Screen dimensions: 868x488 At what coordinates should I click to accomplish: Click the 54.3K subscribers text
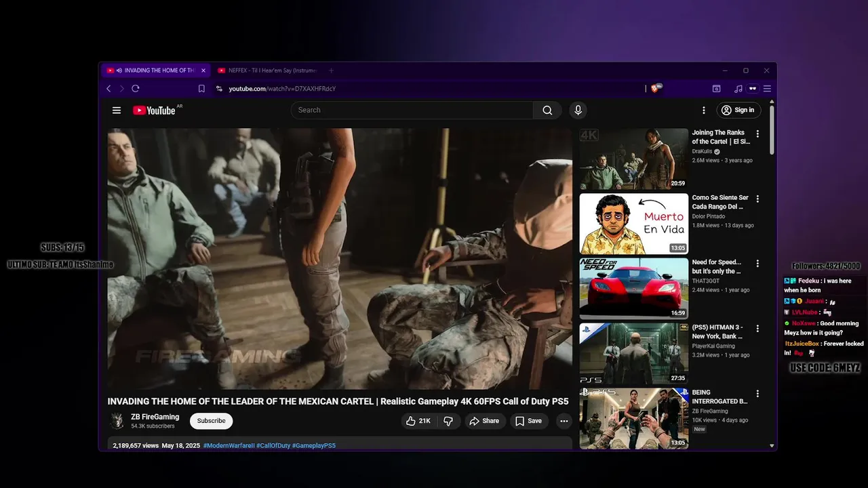(x=153, y=426)
